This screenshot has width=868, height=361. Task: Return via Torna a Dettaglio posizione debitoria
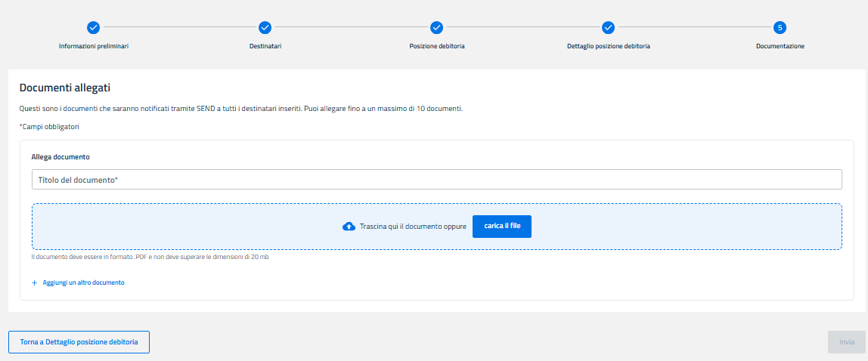(x=79, y=342)
